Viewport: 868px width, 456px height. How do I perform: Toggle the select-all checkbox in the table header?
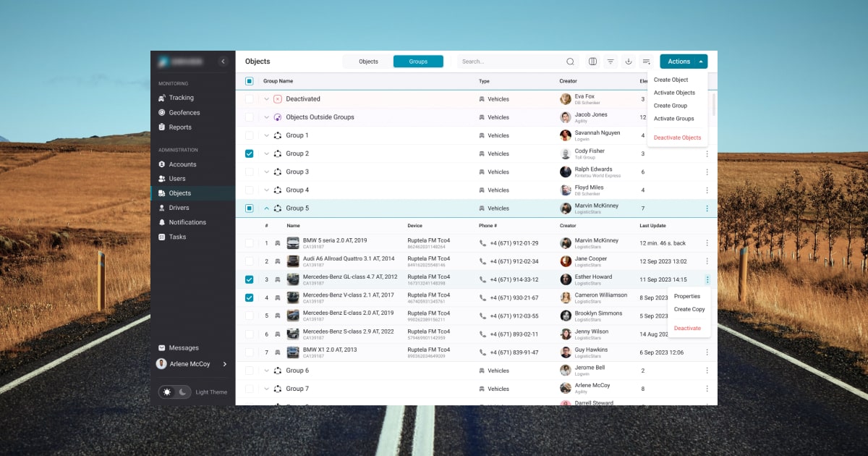249,81
